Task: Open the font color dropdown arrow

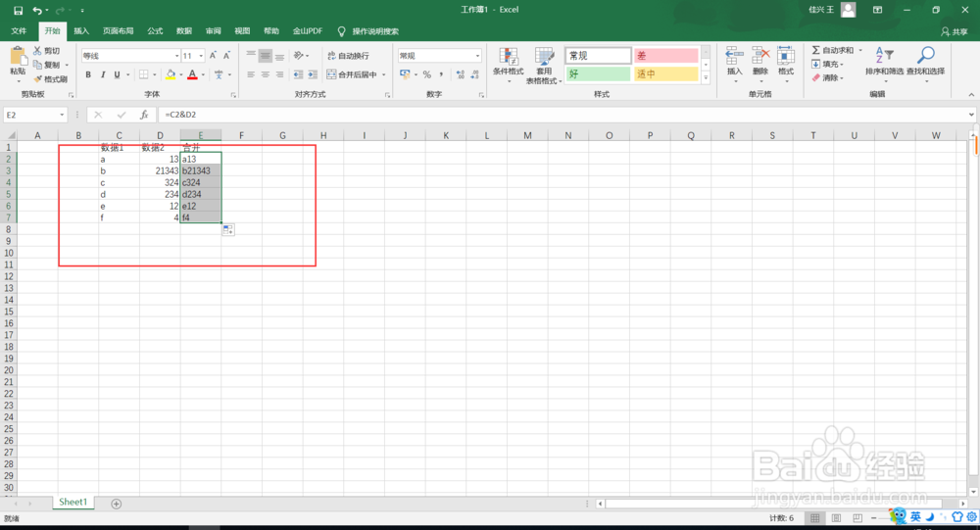Action: [203, 75]
